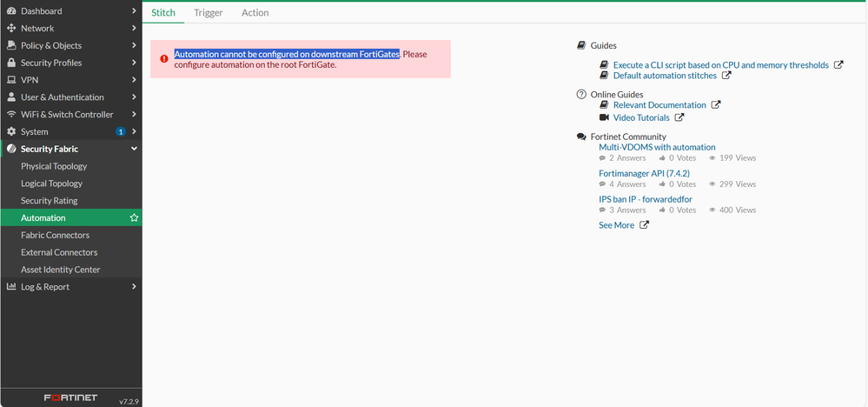Open external link icon beside Relevant Documentation
The width and height of the screenshot is (868, 407).
point(716,105)
